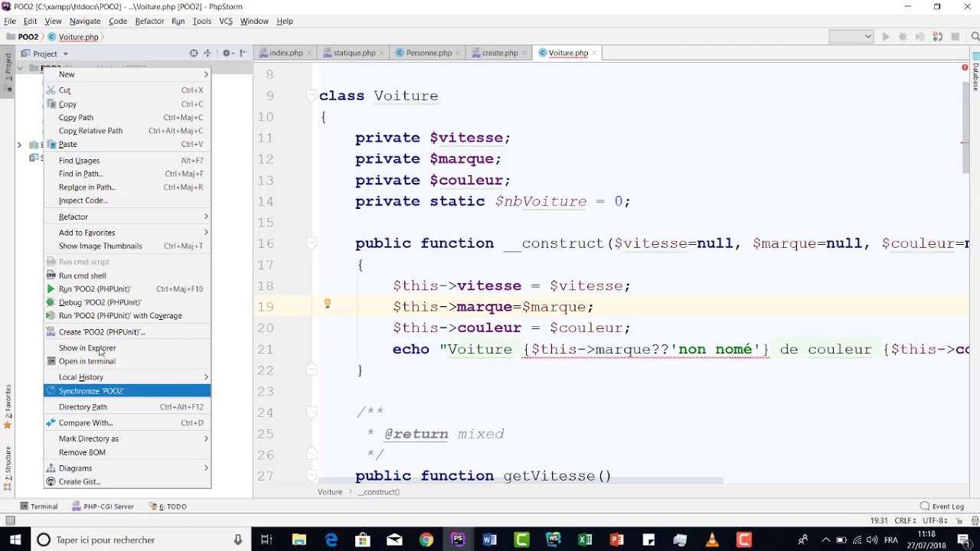Image resolution: width=980 pixels, height=551 pixels.
Task: Click the listen for PHP debug connections icon
Action: (x=937, y=37)
